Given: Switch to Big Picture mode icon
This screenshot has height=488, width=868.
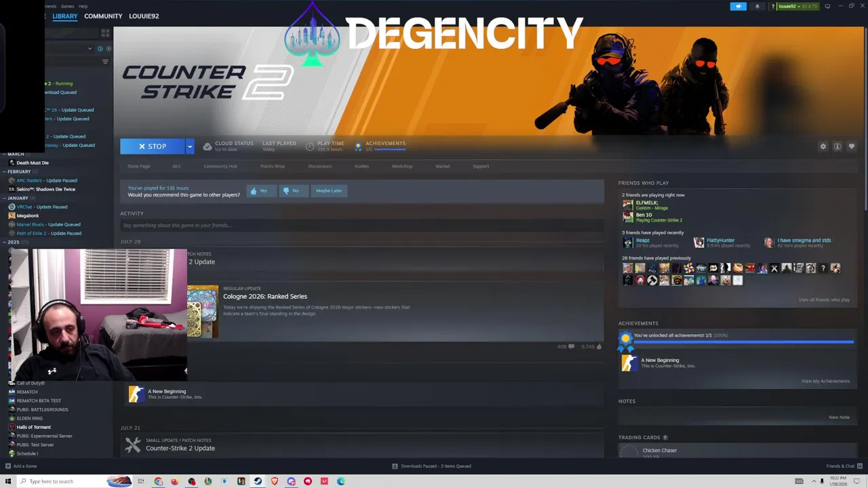Looking at the screenshot, I should 827,6.
